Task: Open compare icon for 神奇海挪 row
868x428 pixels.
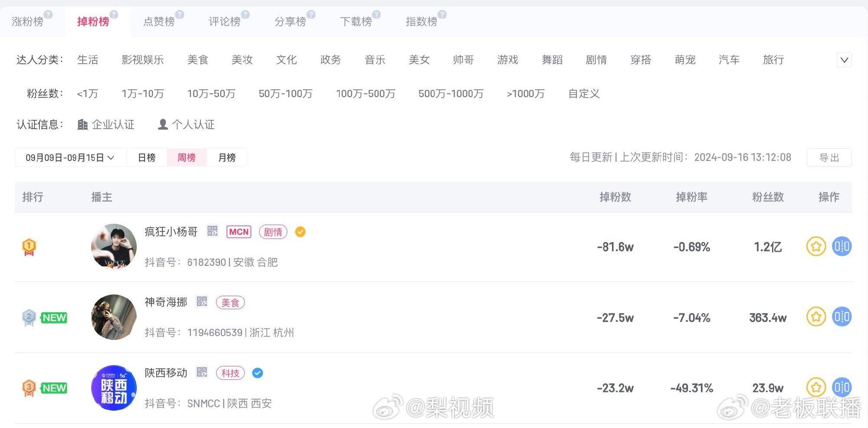Action: coord(842,317)
